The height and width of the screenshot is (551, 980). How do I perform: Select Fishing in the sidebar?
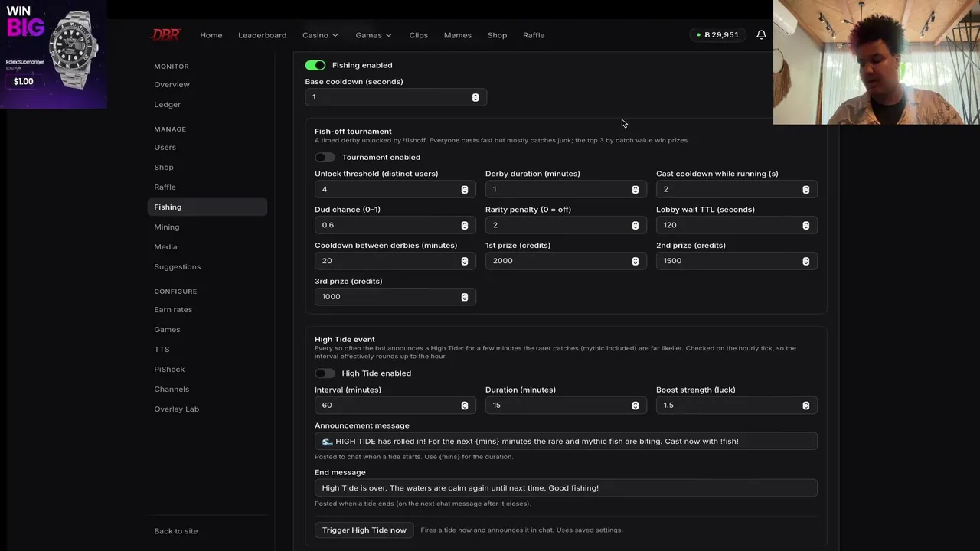tap(207, 207)
